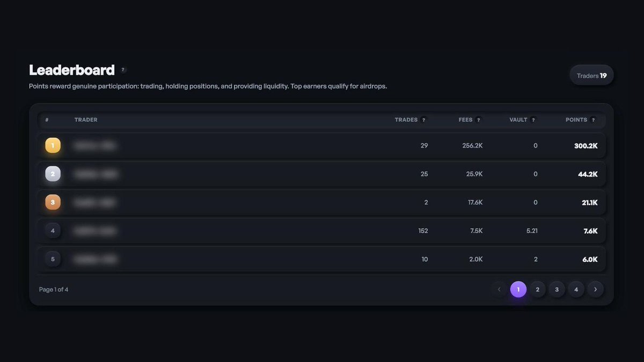Screen dimensions: 644x362
Task: Sort by the POINTS column header
Action: point(576,120)
